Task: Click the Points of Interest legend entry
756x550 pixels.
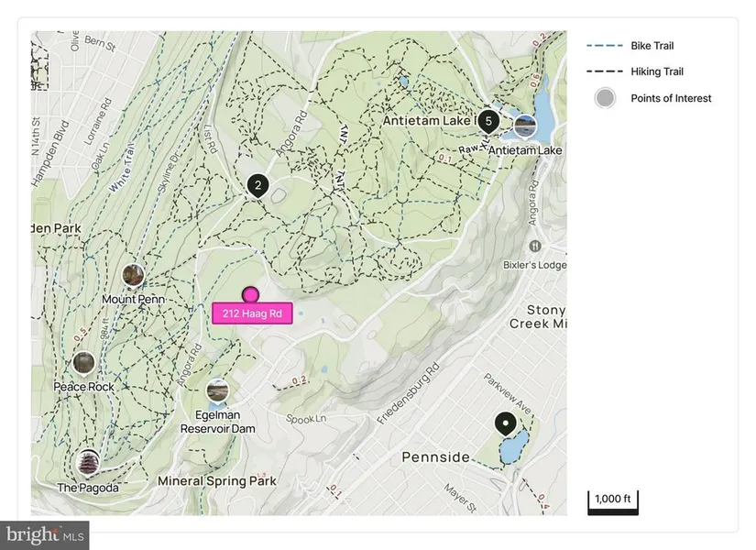Action: pyautogui.click(x=671, y=98)
